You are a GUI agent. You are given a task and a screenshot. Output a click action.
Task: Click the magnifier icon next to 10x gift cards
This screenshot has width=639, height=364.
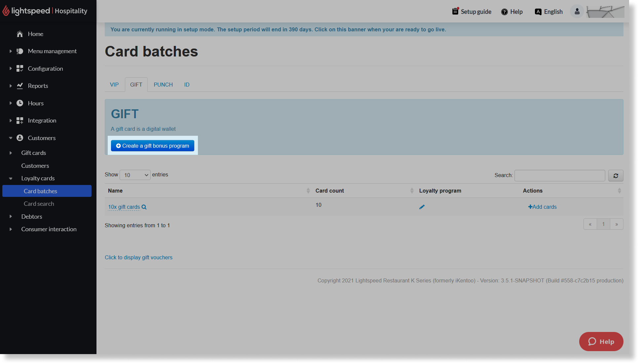click(x=144, y=207)
